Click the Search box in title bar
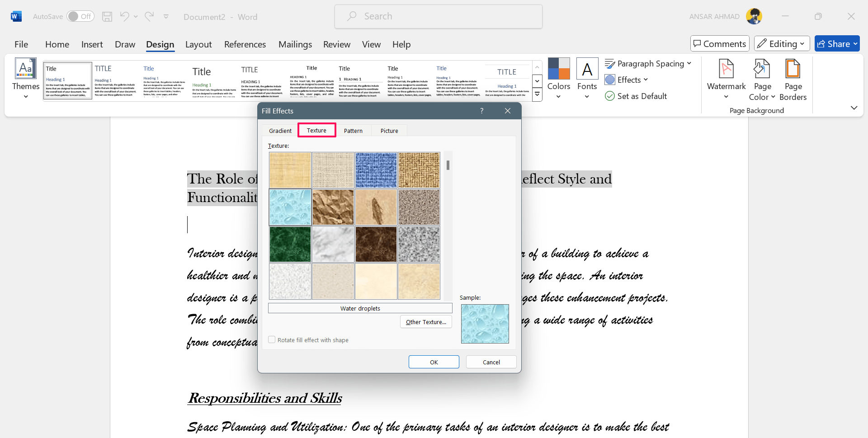This screenshot has width=868, height=438. pos(439,17)
